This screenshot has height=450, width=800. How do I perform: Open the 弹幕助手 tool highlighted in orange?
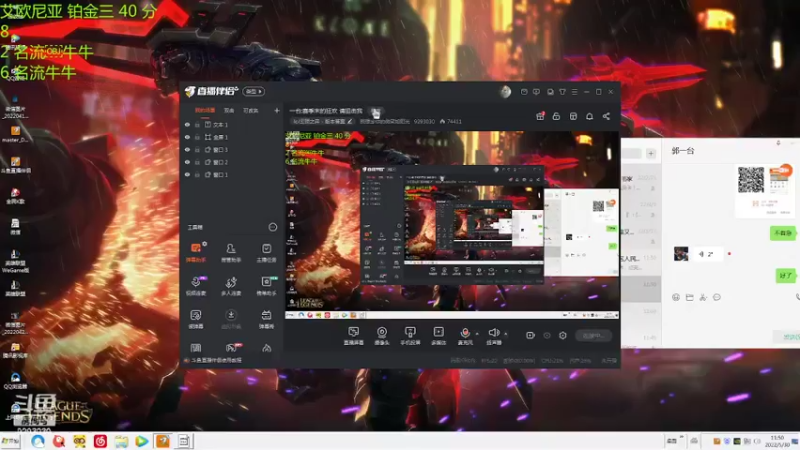pos(195,253)
